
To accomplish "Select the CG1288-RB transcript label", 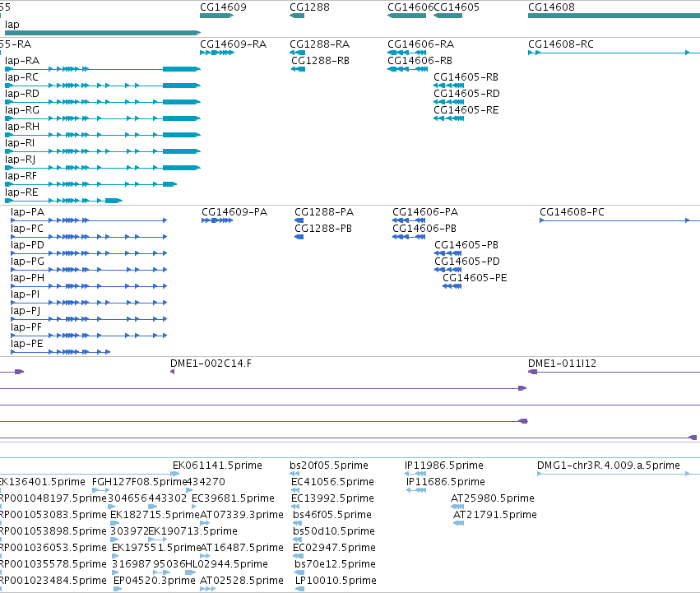I will 321,60.
